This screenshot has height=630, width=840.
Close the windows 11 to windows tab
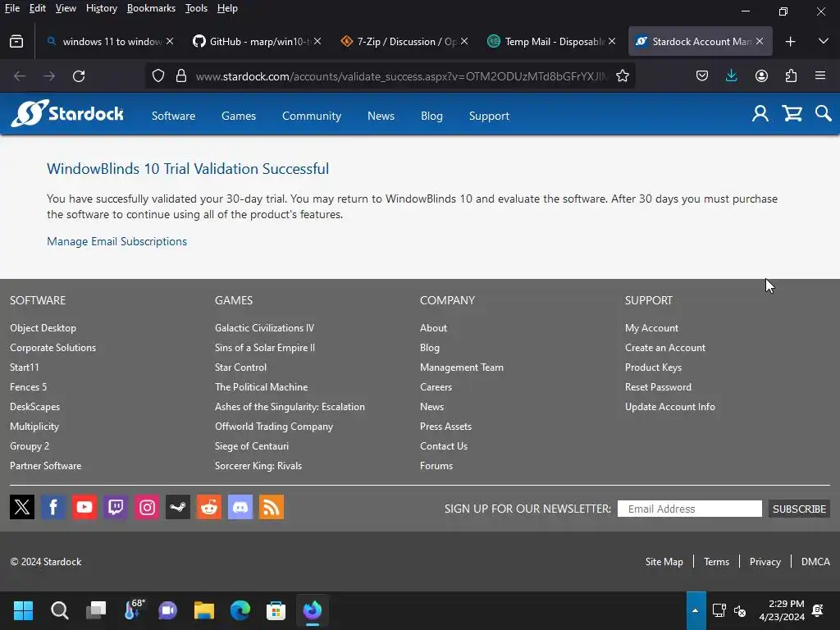pos(169,41)
